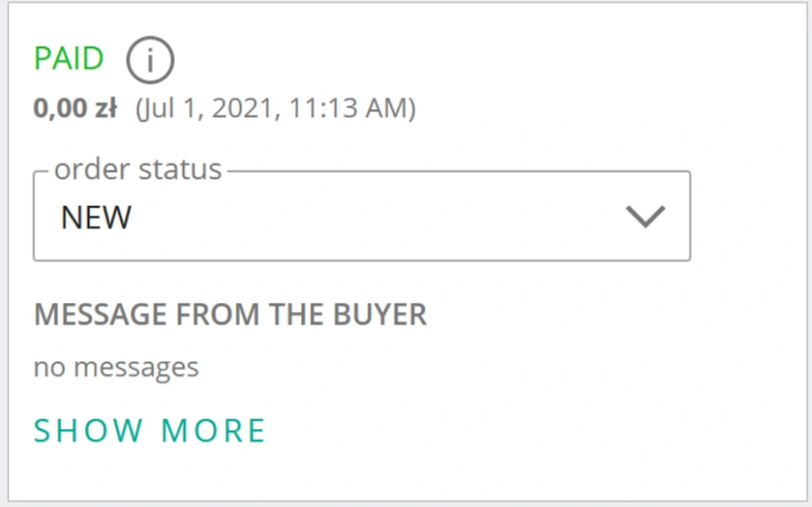This screenshot has height=507, width=812.
Task: Click the 'no messages' text
Action: (116, 367)
